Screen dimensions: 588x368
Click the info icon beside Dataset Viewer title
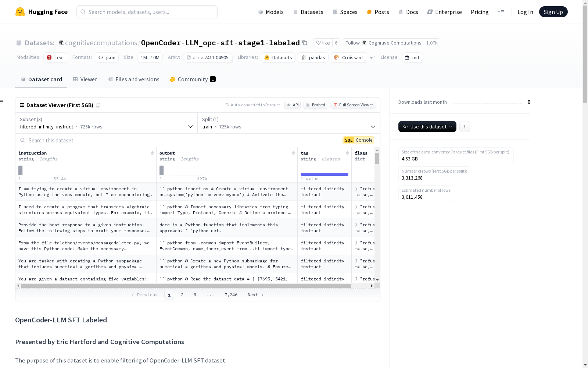click(98, 105)
